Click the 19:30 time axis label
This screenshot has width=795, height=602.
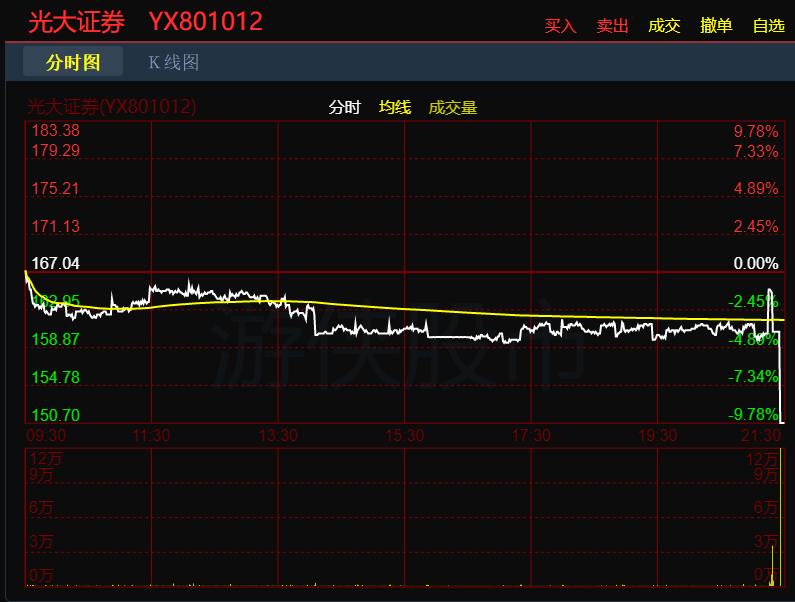(658, 435)
